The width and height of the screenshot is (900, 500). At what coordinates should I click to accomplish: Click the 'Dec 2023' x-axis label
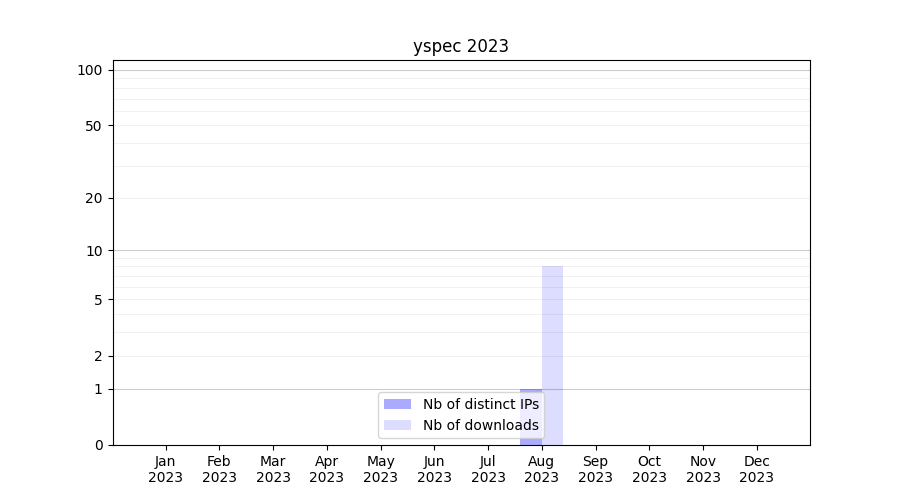click(x=757, y=469)
